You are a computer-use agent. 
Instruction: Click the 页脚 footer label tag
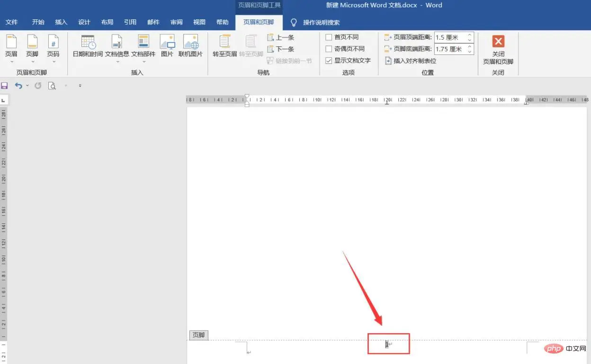(x=199, y=335)
